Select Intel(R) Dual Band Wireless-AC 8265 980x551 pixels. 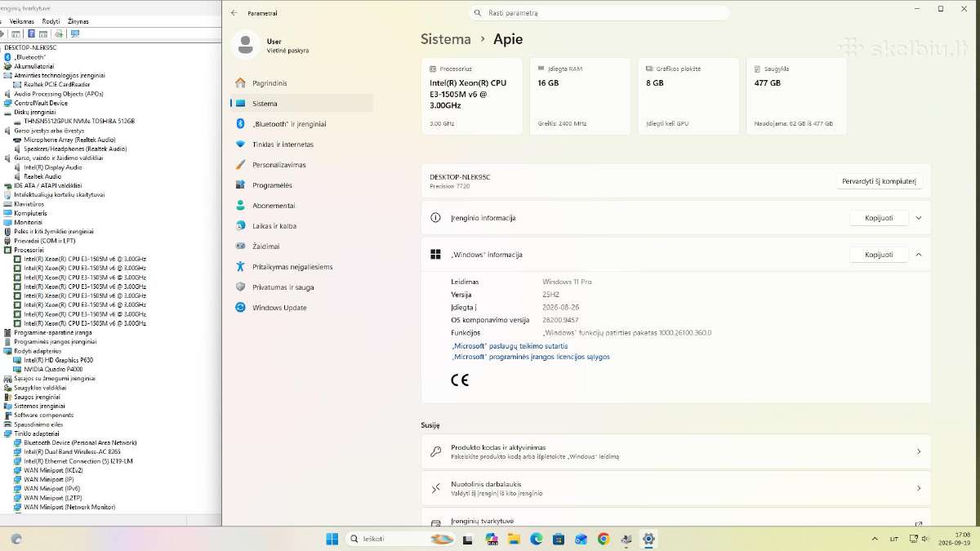[72, 451]
